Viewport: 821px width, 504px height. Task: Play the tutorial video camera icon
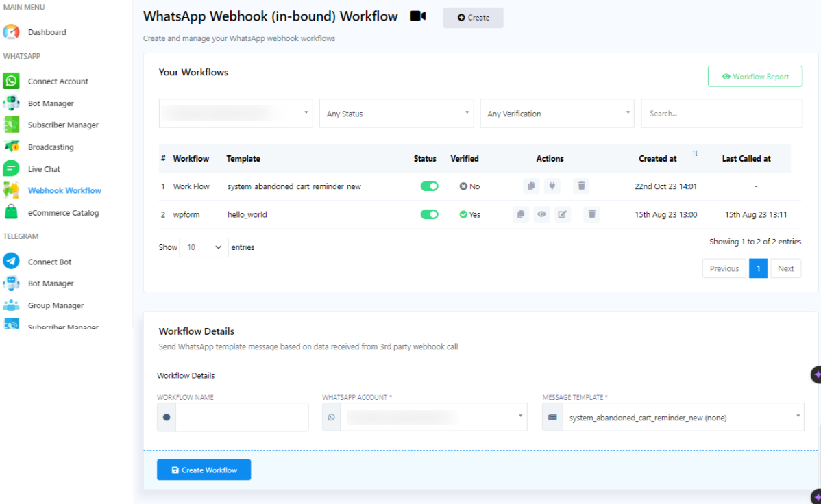pyautogui.click(x=418, y=16)
